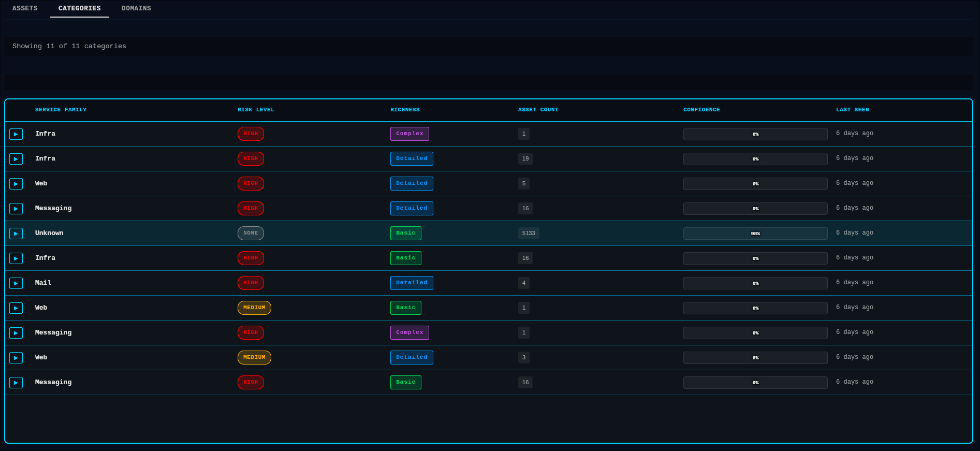The image size is (980, 451).
Task: Click the Last Seen column header
Action: coord(852,110)
